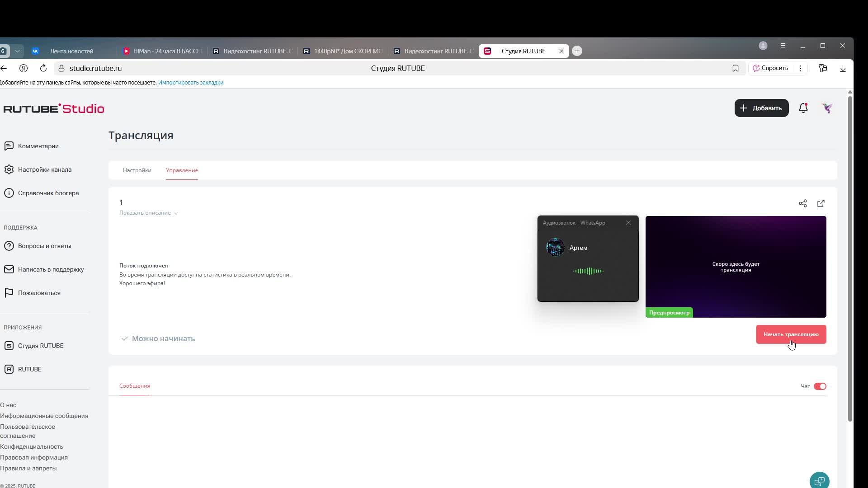
Task: Open a new browser tab
Action: click(x=577, y=51)
